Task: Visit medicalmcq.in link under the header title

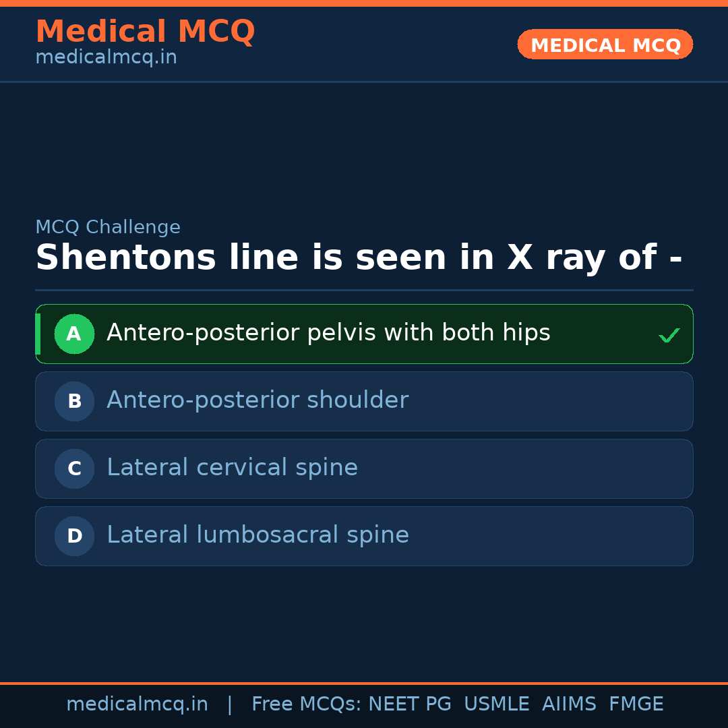Action: (106, 57)
